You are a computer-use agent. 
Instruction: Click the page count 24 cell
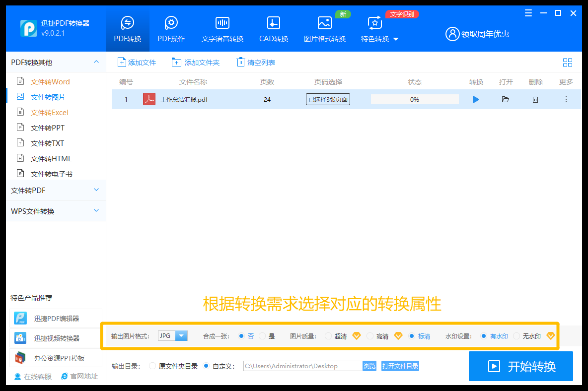click(267, 99)
